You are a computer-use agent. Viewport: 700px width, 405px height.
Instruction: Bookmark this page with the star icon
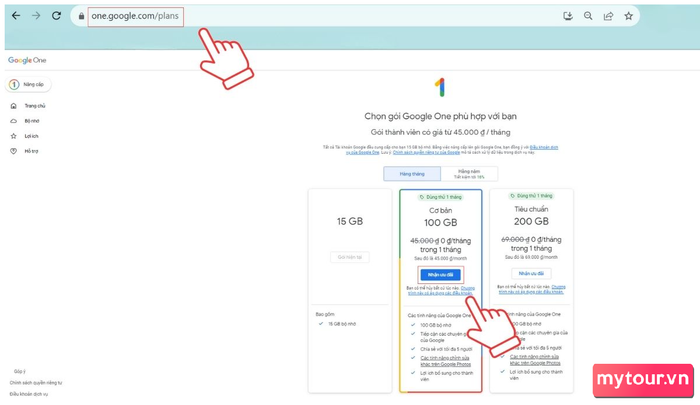point(629,16)
